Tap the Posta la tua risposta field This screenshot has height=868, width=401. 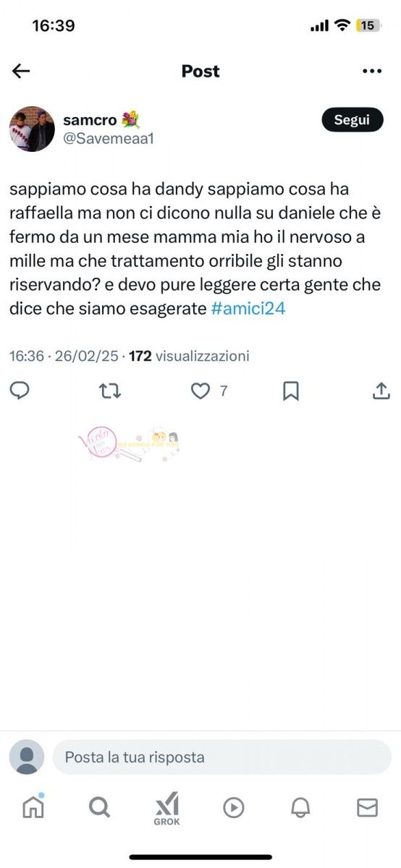coord(222,757)
